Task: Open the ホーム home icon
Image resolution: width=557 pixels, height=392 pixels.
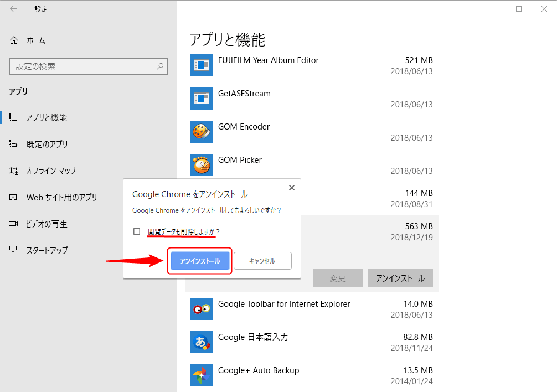Action: (13, 40)
